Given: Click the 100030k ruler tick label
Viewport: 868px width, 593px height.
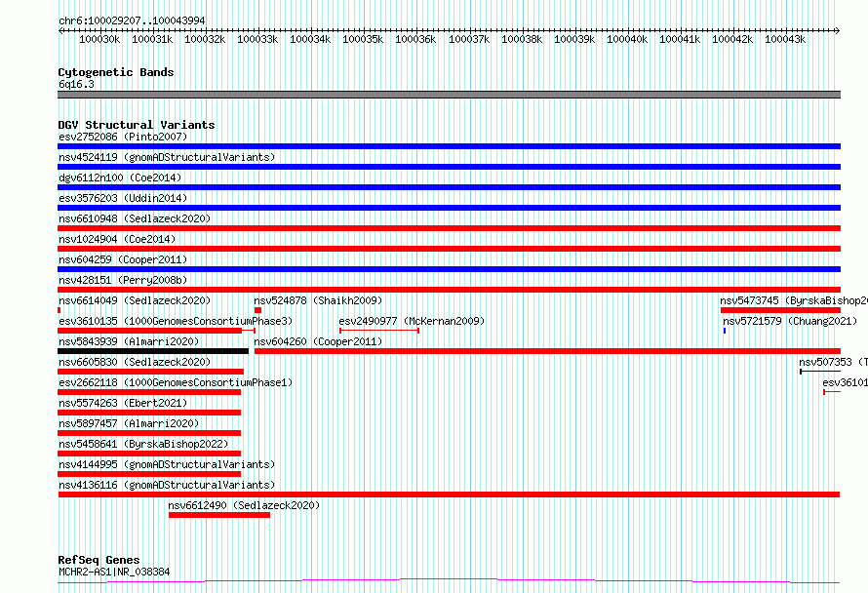Looking at the screenshot, I should click(99, 40).
